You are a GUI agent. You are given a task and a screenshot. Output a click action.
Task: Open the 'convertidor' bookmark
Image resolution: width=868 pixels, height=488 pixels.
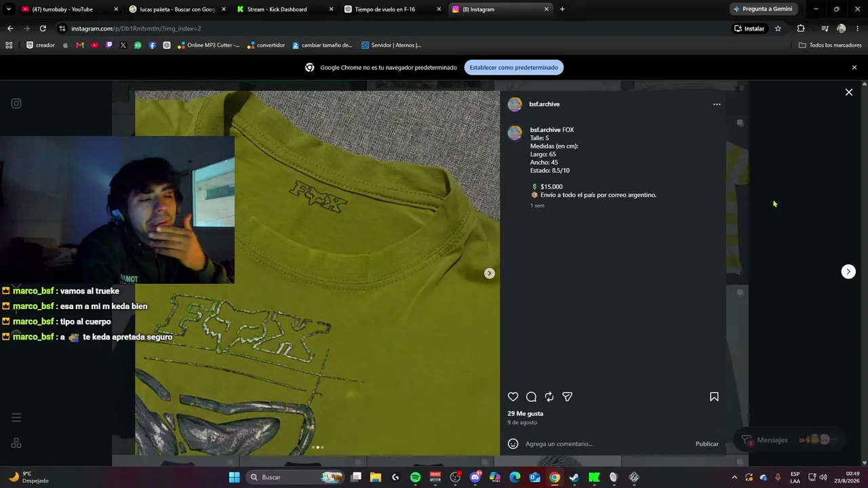click(x=266, y=45)
